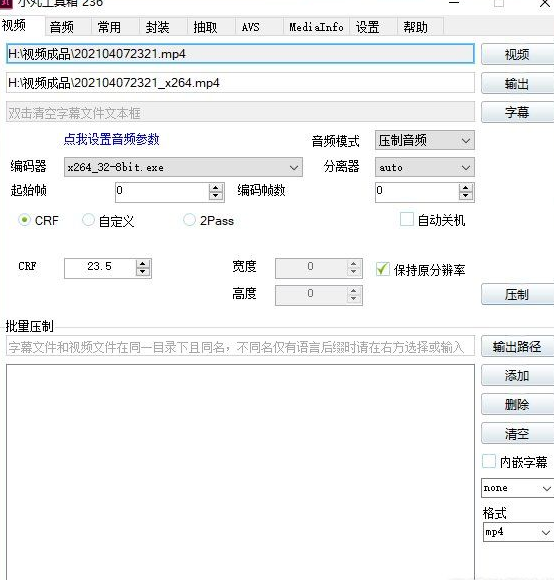Select the 2Pass encoding mode
This screenshot has width=554, height=580.
189,220
